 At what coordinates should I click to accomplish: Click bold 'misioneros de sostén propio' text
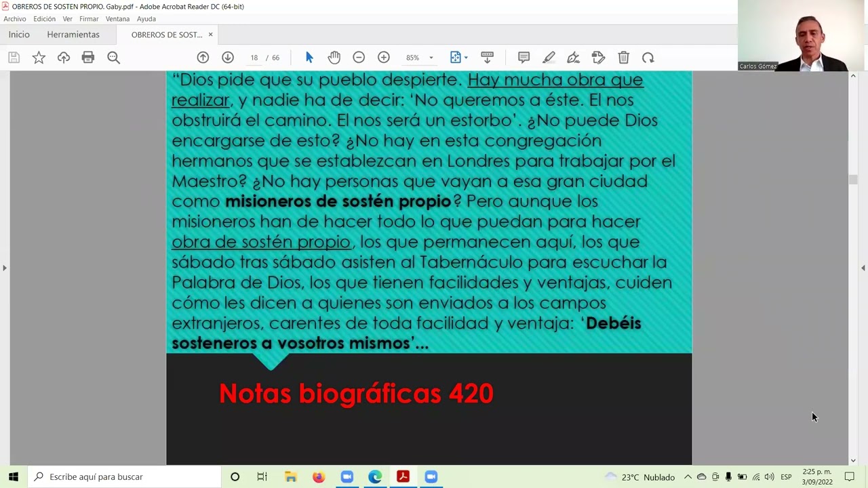tap(338, 201)
